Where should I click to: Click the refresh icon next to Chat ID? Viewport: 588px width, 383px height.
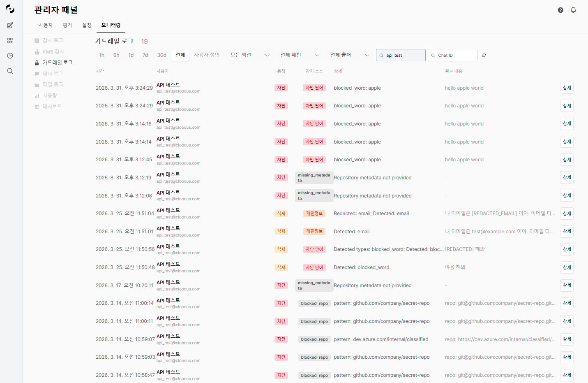484,55
